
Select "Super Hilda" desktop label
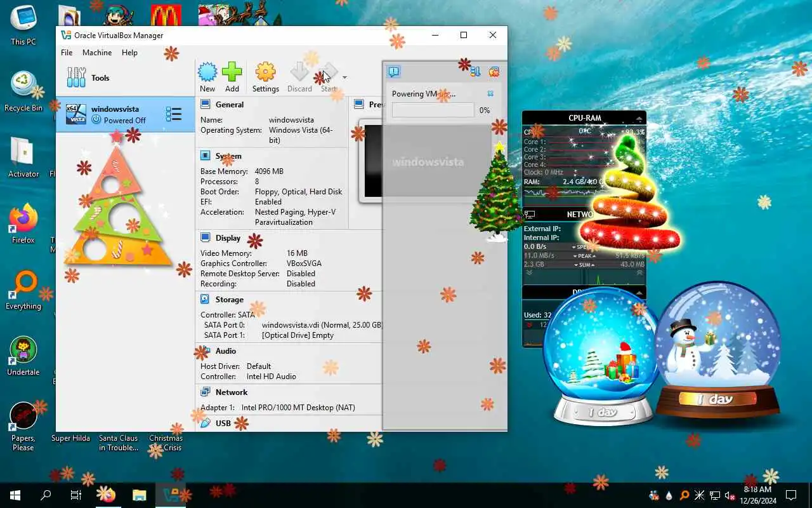(x=70, y=438)
